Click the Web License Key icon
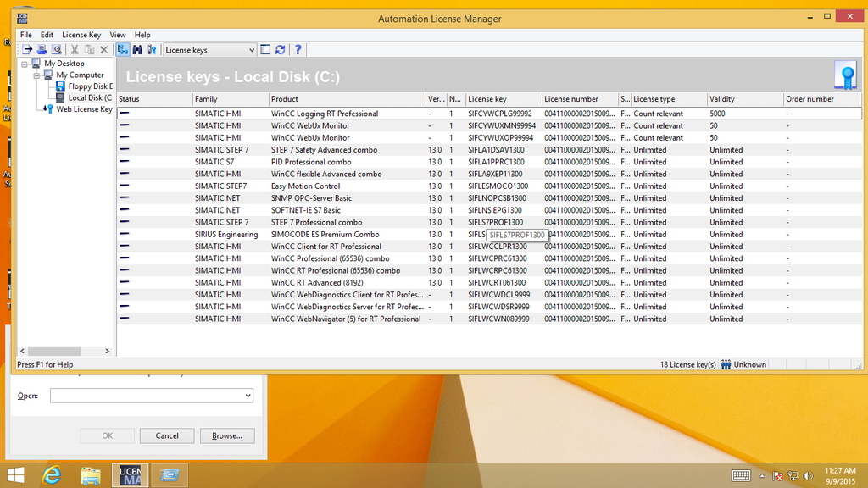 (48, 109)
